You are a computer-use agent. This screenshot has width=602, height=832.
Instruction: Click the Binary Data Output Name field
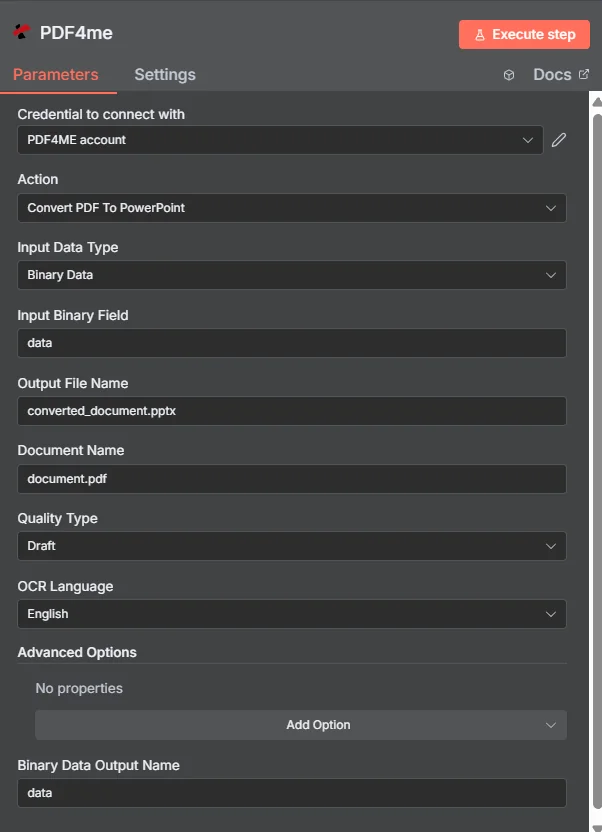click(291, 793)
